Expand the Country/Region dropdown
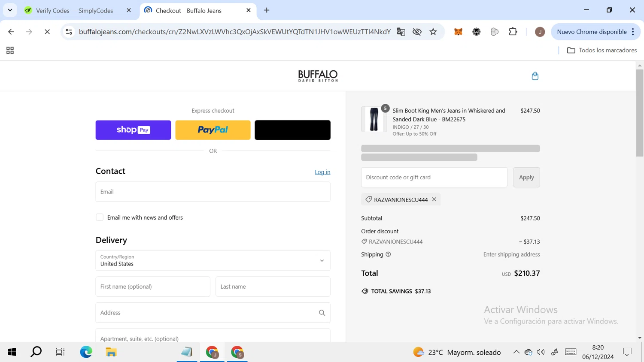This screenshot has height=362, width=644. [x=213, y=261]
